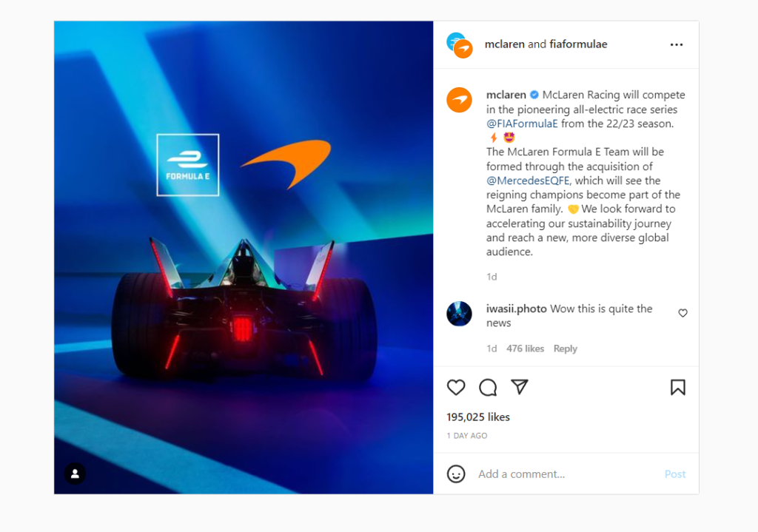Open the emoji picker smiley icon
The width and height of the screenshot is (758, 532).
[456, 474]
